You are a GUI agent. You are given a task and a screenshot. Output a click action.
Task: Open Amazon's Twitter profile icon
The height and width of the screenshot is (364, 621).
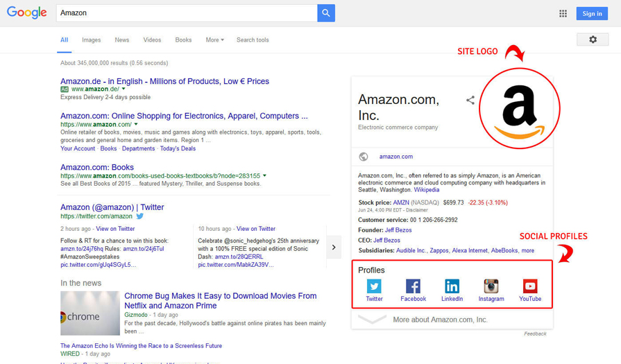pyautogui.click(x=374, y=286)
